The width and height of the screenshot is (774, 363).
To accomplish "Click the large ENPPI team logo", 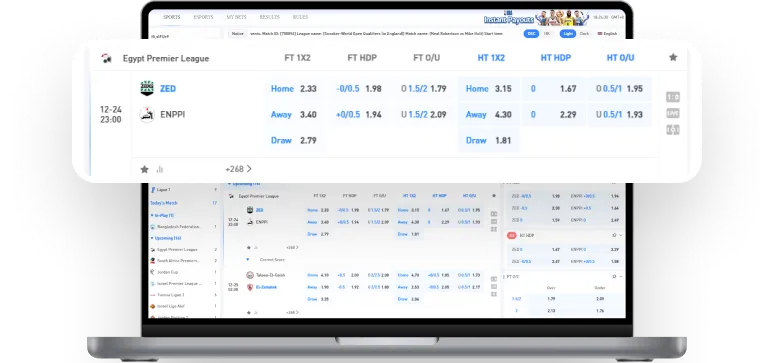I will [147, 115].
